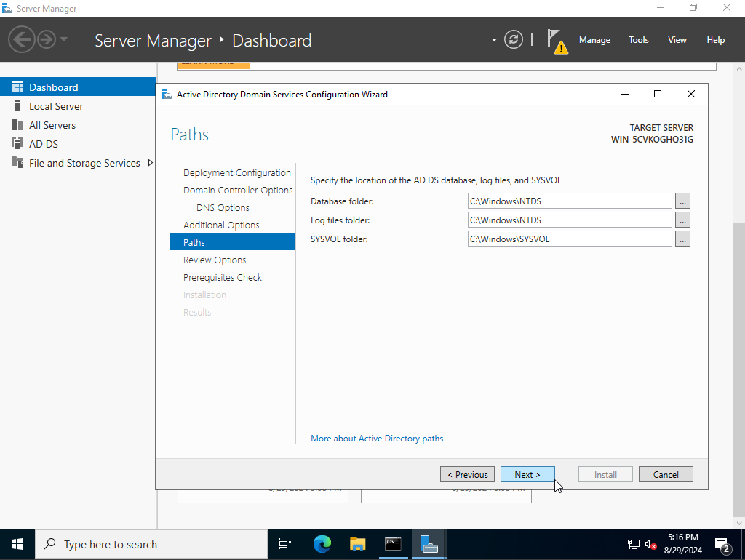Click the SYSVOL folder path field
Screen dimensions: 745x560
[x=570, y=239]
